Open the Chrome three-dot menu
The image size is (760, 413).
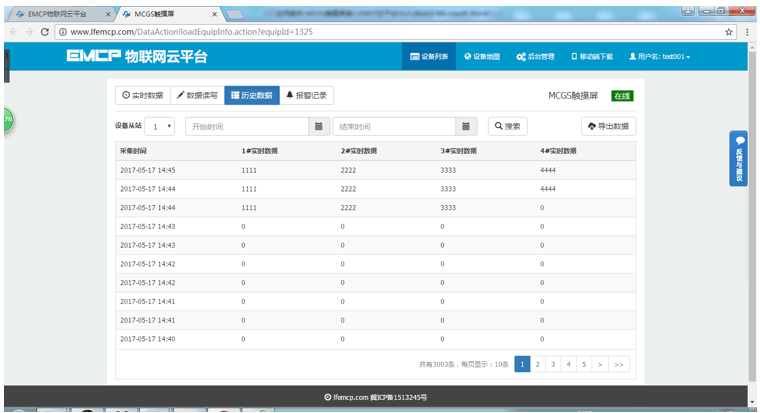tap(748, 32)
